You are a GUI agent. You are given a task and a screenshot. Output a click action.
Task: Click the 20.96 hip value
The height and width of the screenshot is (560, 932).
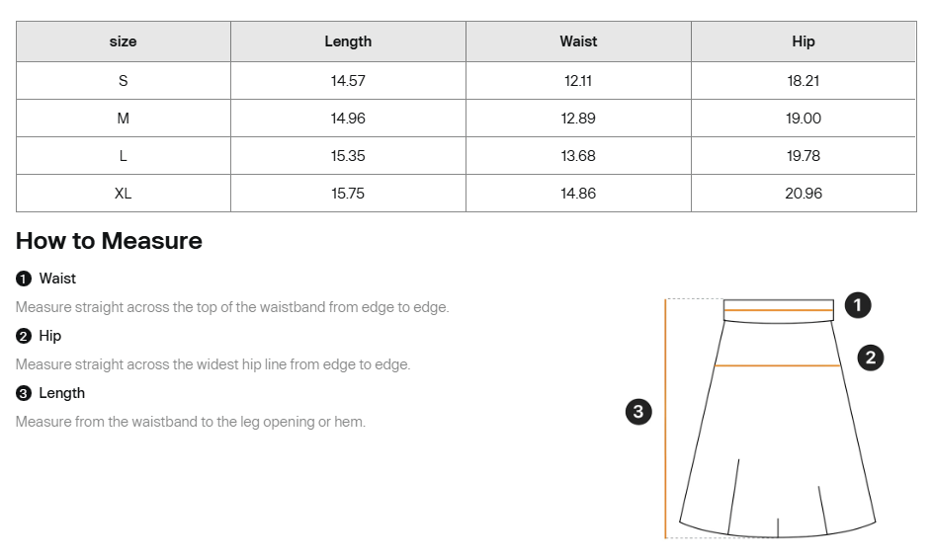(804, 194)
